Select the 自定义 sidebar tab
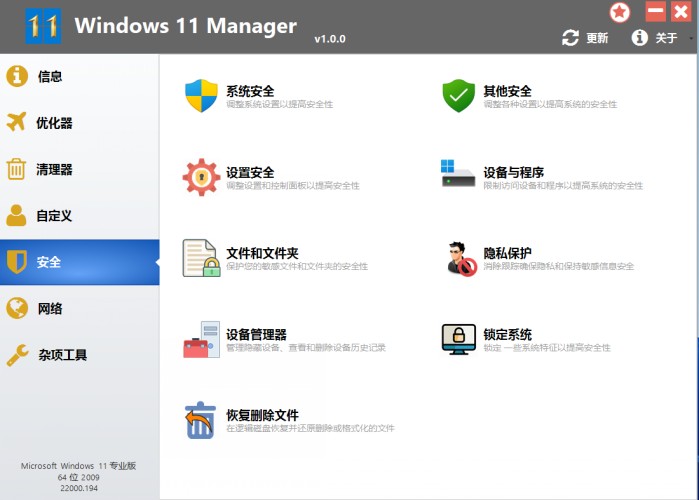This screenshot has width=699, height=500. pyautogui.click(x=54, y=215)
